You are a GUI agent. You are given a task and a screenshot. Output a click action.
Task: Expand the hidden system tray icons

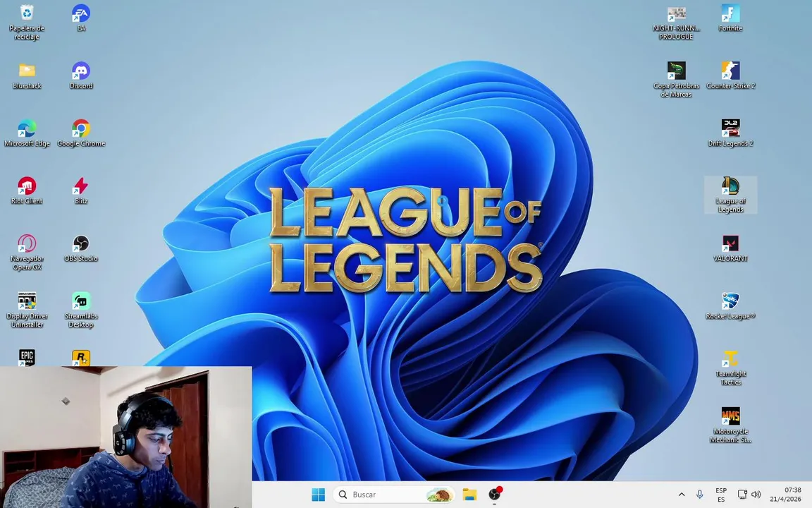pos(682,495)
